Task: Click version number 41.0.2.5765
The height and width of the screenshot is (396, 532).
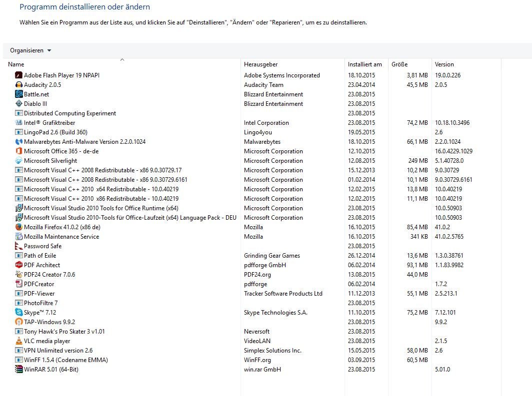Action: click(449, 236)
